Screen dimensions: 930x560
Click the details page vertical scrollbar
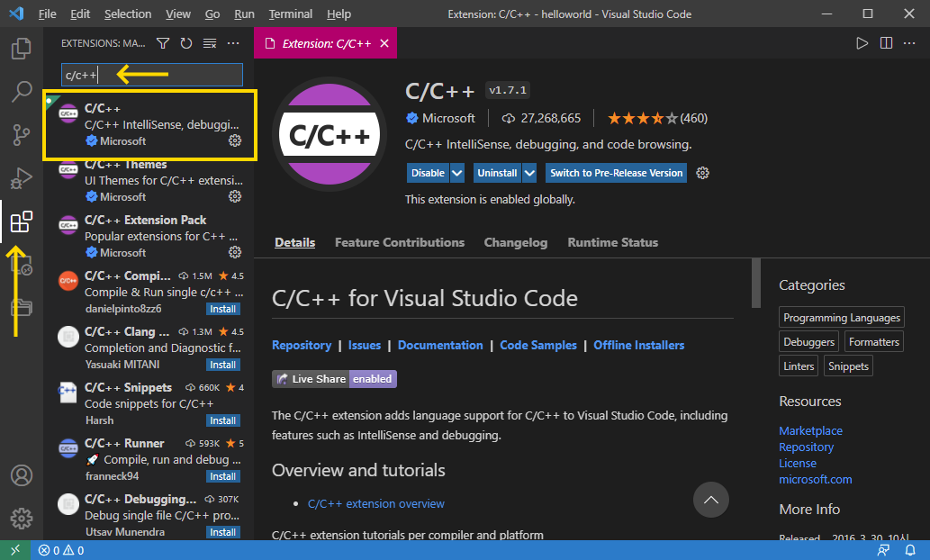[x=755, y=283]
